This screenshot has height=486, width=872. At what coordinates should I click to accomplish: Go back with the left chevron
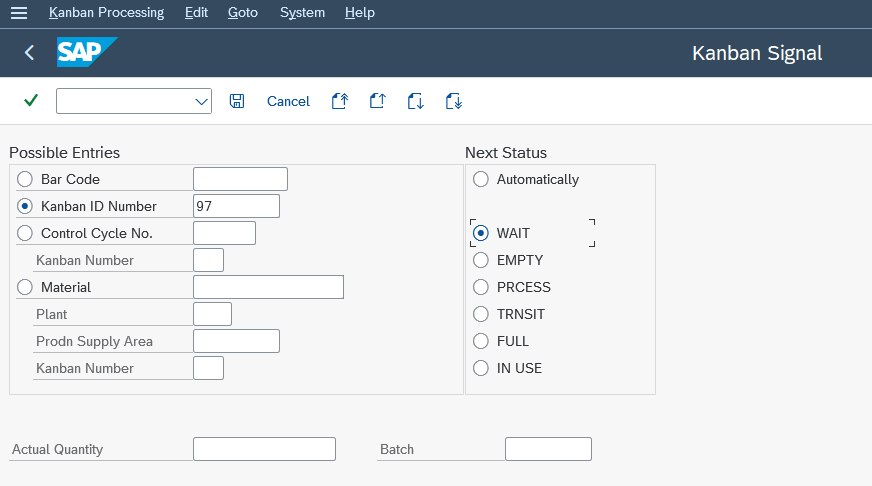tap(29, 53)
